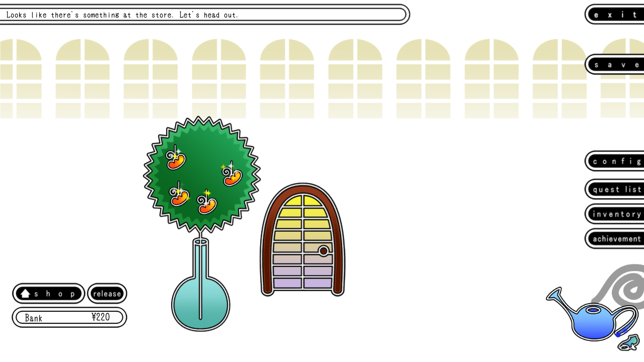This screenshot has width=644, height=362.
Task: View the achievement list
Action: click(x=617, y=238)
